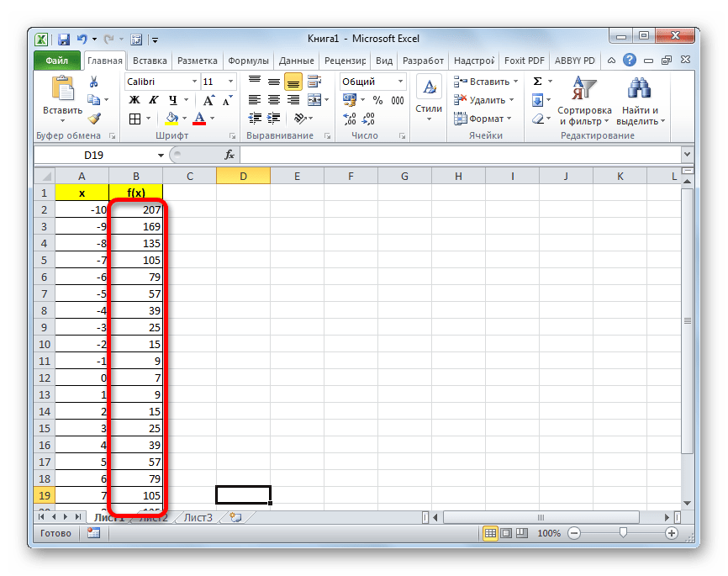728x576 pixels.
Task: Open the font size 11 dropdown
Action: coord(230,82)
